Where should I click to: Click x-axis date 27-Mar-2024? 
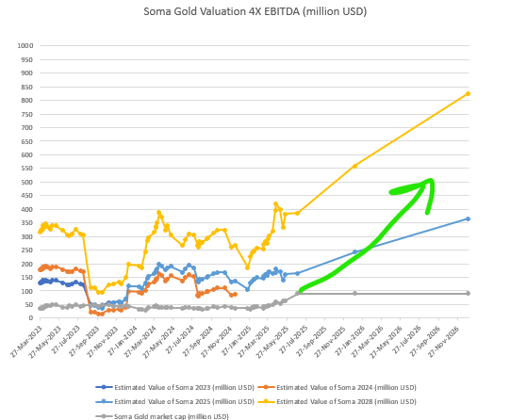[140, 341]
